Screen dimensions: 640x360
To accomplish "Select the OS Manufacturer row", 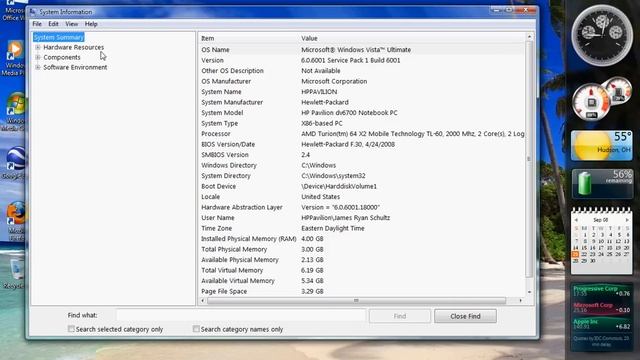I will pos(362,81).
